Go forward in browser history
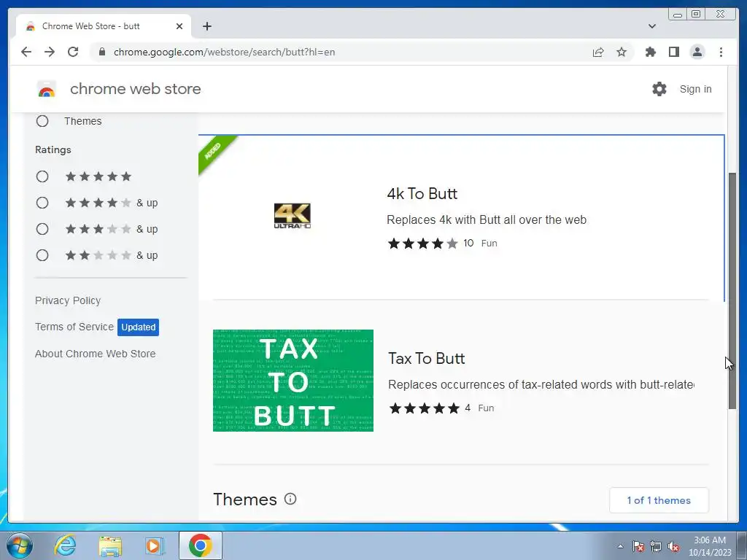747x560 pixels. tap(50, 52)
